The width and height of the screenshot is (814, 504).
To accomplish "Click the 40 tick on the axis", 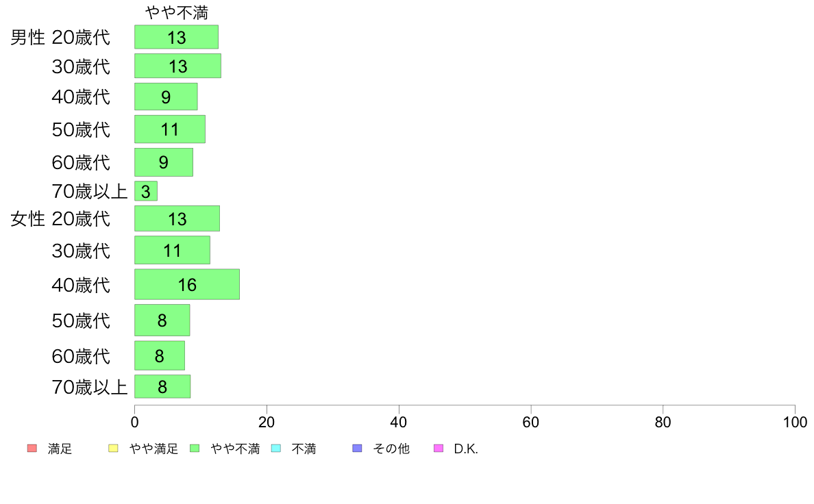I will point(399,422).
